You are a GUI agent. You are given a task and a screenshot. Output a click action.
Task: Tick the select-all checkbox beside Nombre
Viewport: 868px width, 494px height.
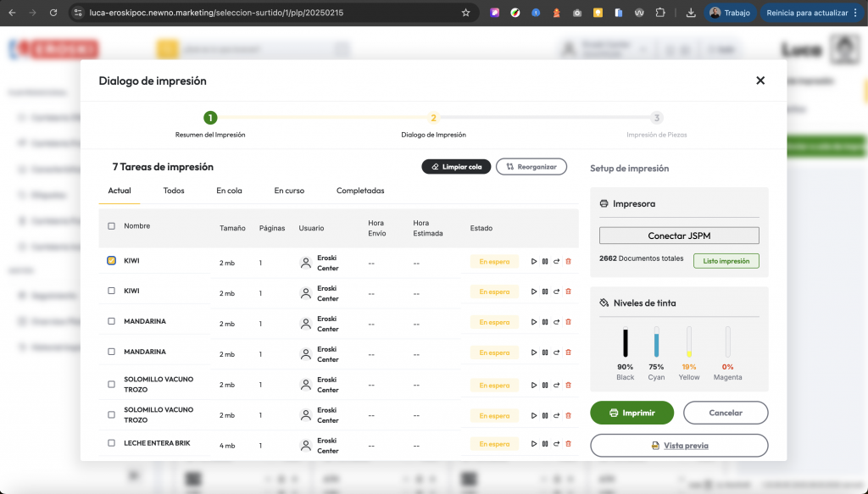112,226
